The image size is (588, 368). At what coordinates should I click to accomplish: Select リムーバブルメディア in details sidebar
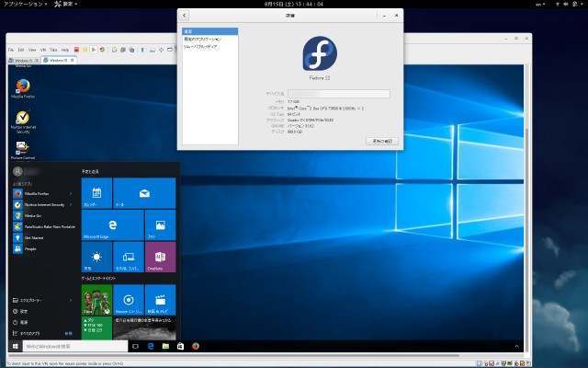(210, 47)
